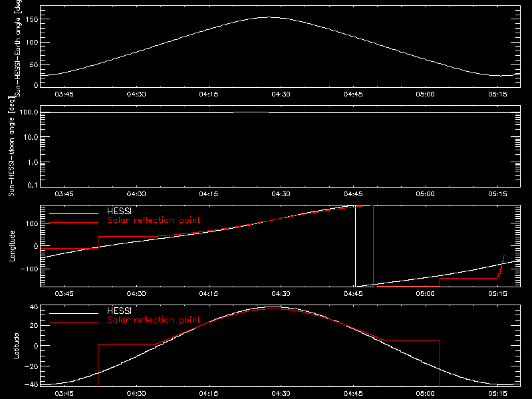Screen dimensions: 532x399
Task: Click the 100 tick label on Longitude plot
Action: (31, 223)
